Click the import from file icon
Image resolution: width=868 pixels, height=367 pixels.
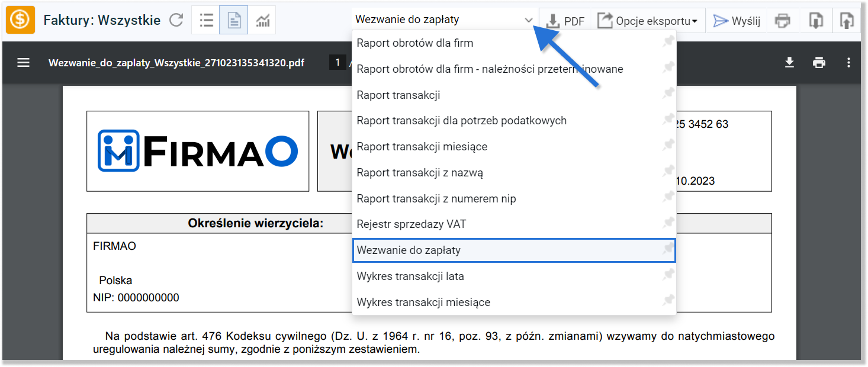point(846,20)
